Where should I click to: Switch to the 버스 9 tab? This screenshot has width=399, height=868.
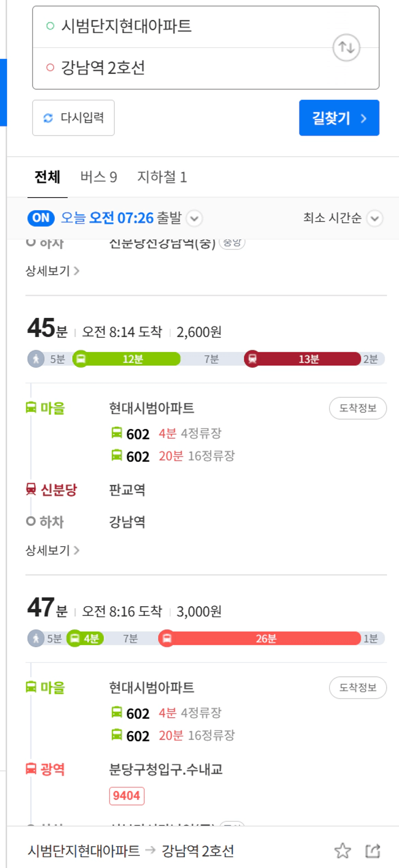click(98, 177)
